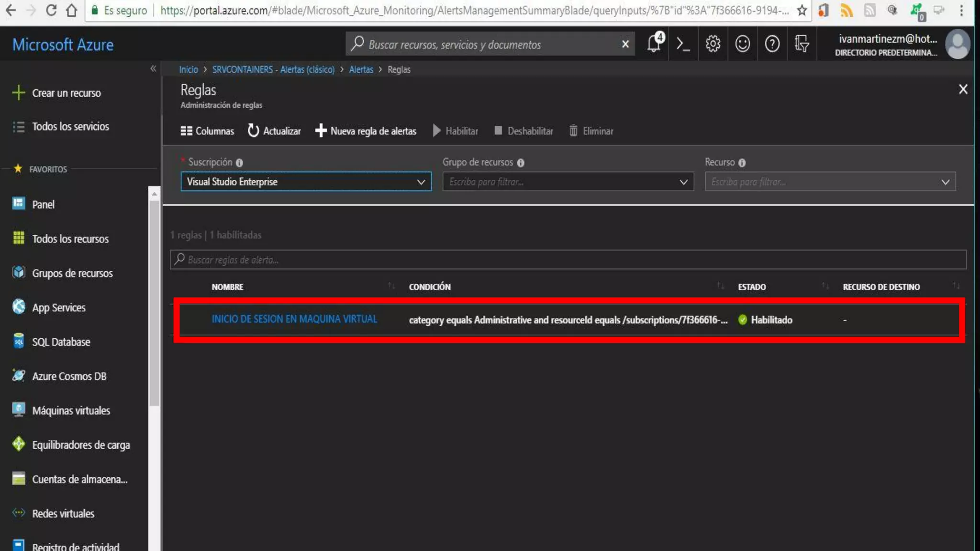Screen dimensions: 980x551
Task: Refresh rules list with Actualizar
Action: (x=275, y=131)
